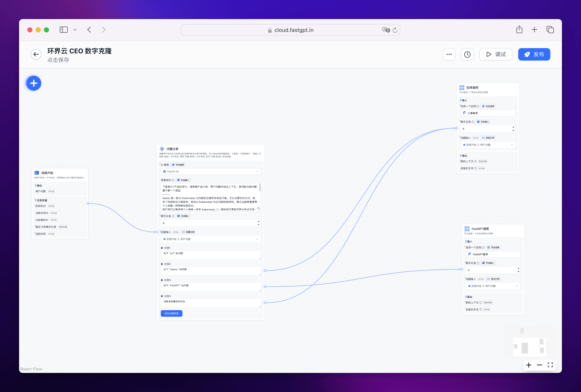Zoom in the canvas with plus control
This screenshot has width=581, height=392.
click(x=529, y=365)
